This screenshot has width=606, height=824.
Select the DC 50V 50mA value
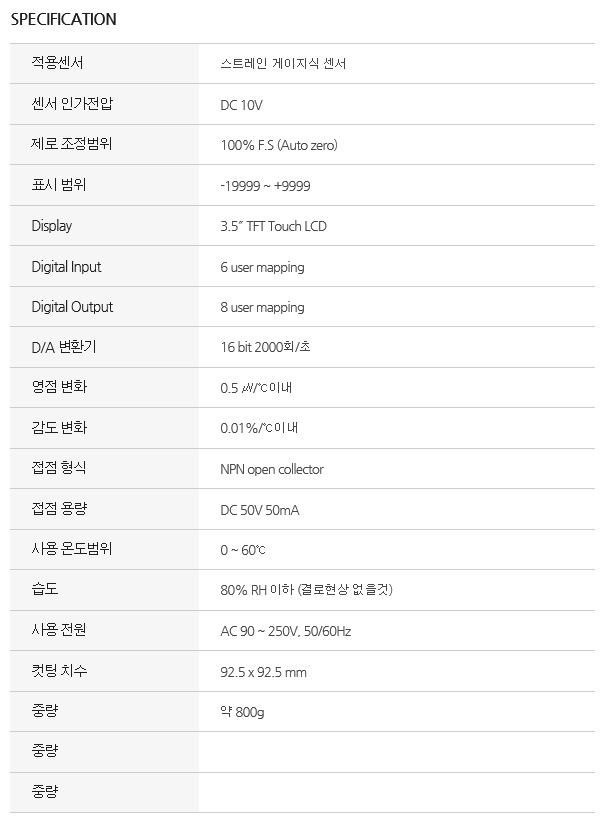pyautogui.click(x=260, y=510)
